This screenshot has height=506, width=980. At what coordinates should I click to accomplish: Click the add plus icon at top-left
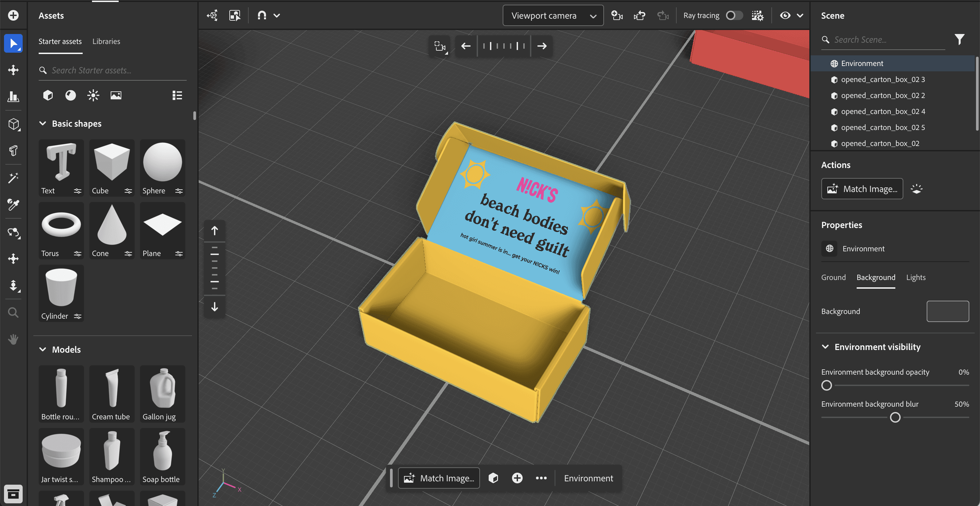pyautogui.click(x=13, y=16)
